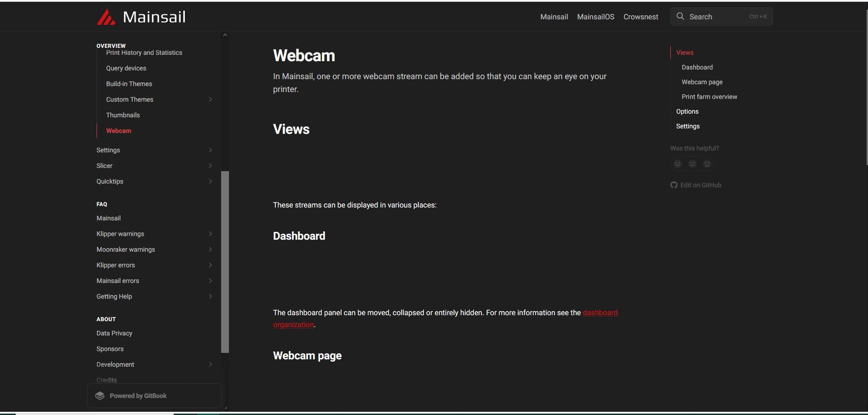
Task: Open Build-in Themes page
Action: point(129,84)
